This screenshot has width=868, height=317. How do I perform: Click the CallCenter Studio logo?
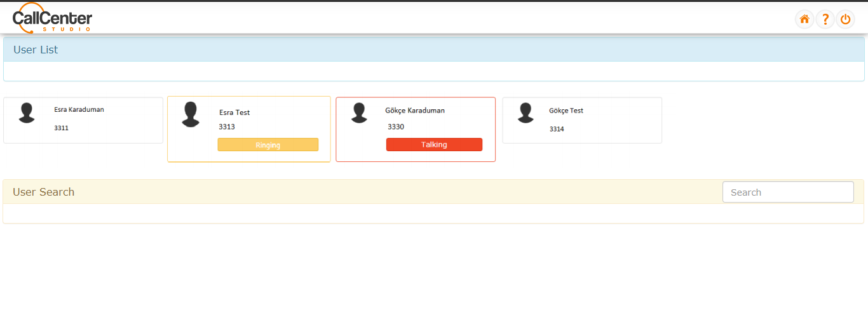tap(52, 18)
